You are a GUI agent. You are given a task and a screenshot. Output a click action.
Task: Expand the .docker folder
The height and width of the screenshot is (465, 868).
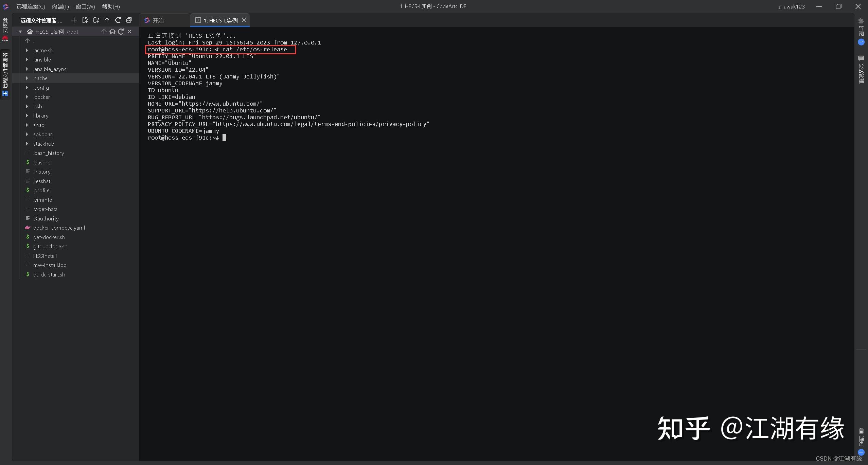[x=27, y=97]
